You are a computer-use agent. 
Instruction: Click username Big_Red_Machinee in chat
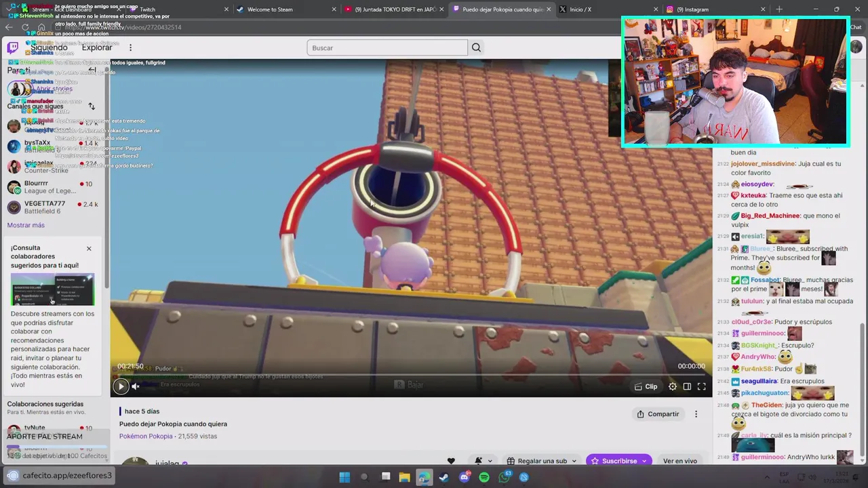(x=770, y=216)
